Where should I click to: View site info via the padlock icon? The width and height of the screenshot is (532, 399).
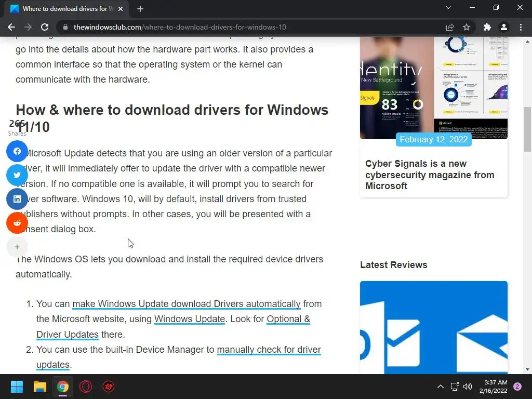[65, 27]
